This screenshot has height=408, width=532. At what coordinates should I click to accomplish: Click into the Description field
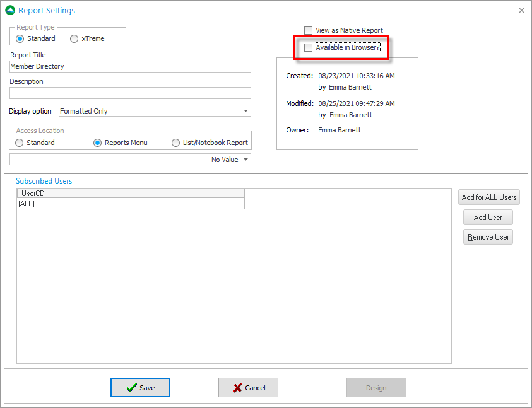pyautogui.click(x=130, y=93)
